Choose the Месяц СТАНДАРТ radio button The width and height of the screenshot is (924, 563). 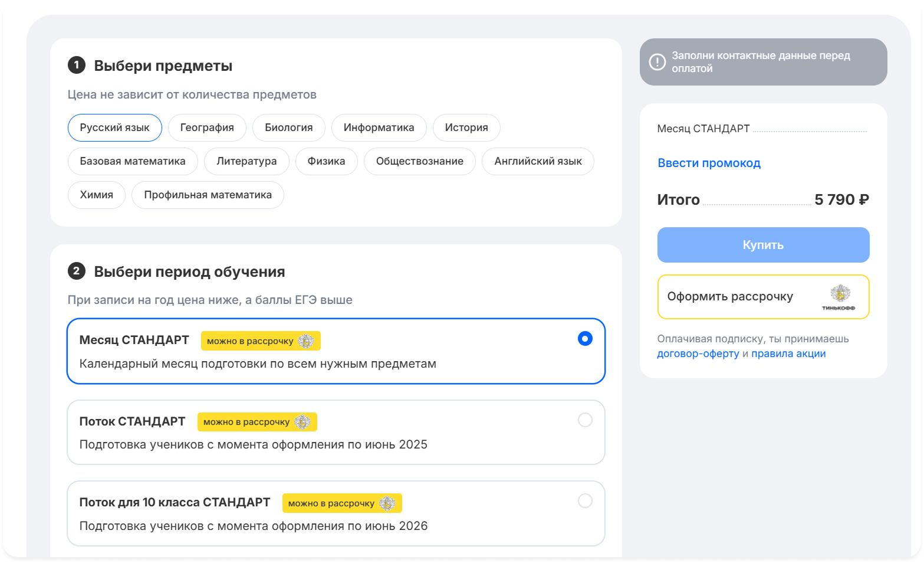[x=585, y=338]
